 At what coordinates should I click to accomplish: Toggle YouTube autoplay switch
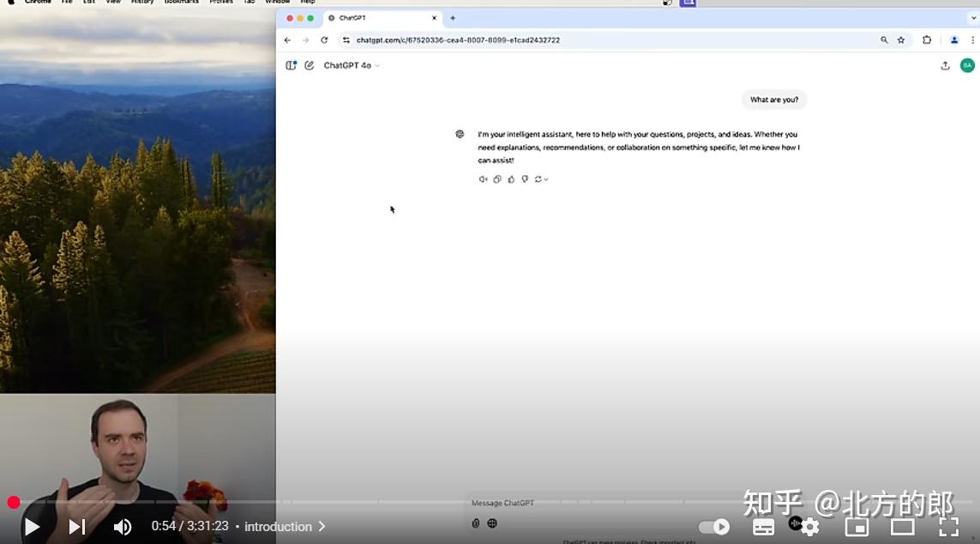point(714,526)
